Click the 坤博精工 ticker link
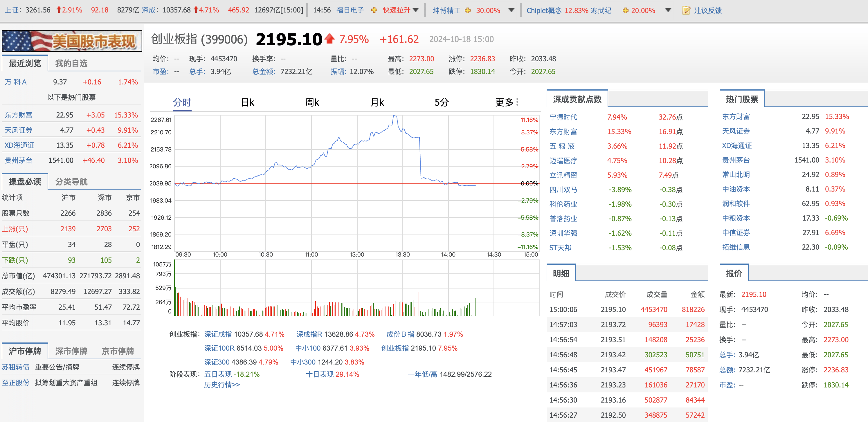 point(446,10)
